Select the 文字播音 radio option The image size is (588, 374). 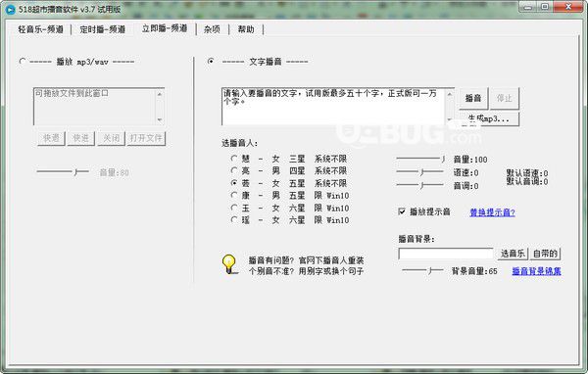pos(211,61)
